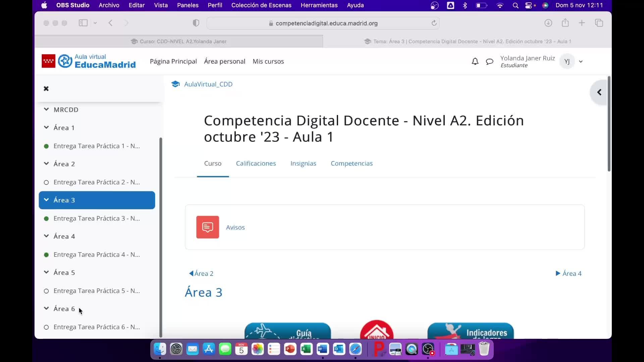Click the Safari reload page icon
Viewport: 644px width, 362px height.
point(434,23)
